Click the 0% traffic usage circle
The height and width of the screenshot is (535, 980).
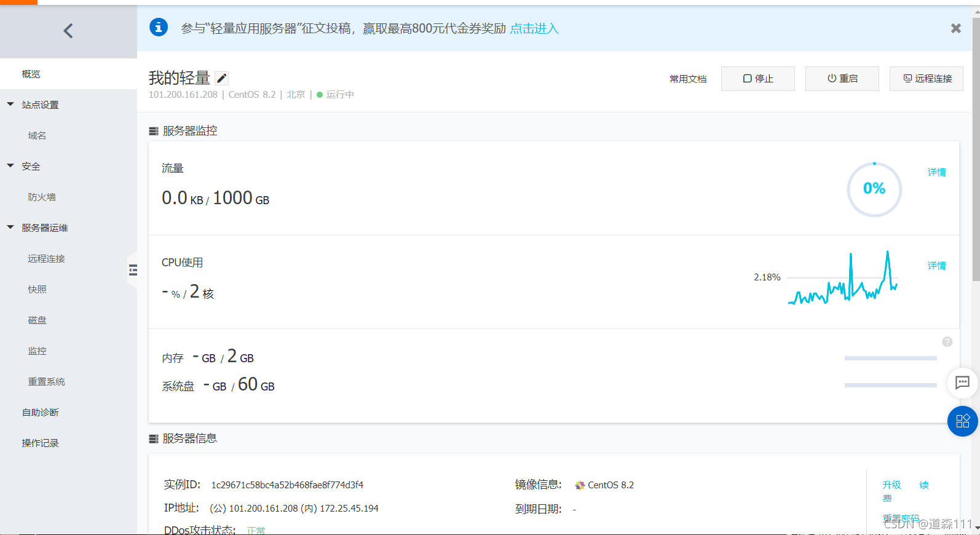point(874,189)
